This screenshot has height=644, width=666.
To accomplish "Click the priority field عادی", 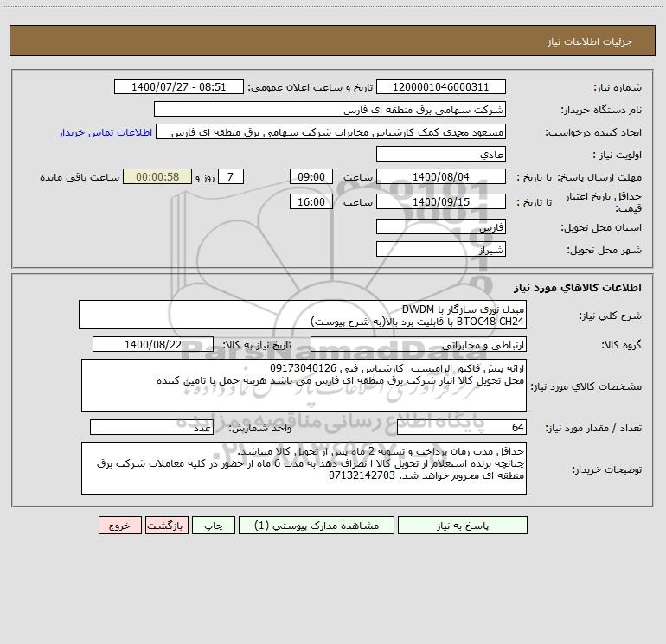I will click(x=441, y=154).
